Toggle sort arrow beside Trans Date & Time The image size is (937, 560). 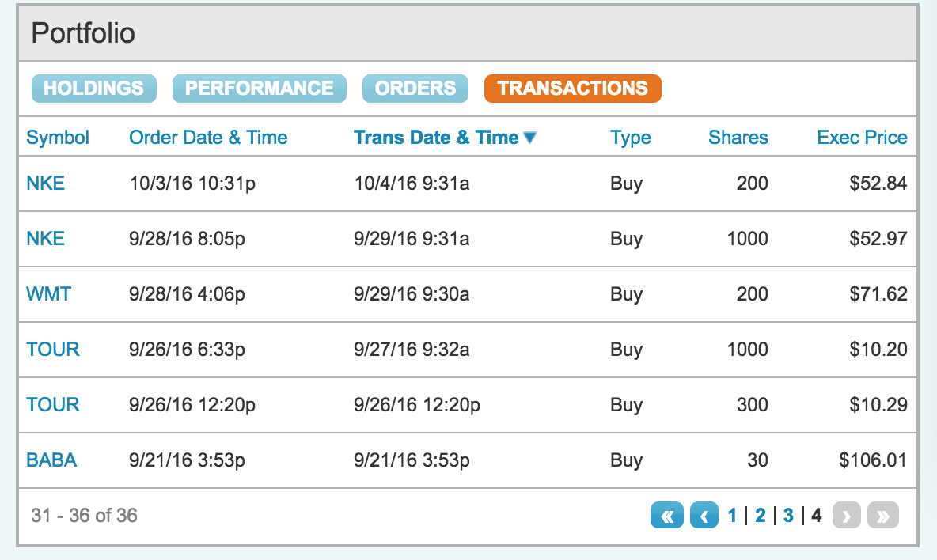pyautogui.click(x=529, y=138)
